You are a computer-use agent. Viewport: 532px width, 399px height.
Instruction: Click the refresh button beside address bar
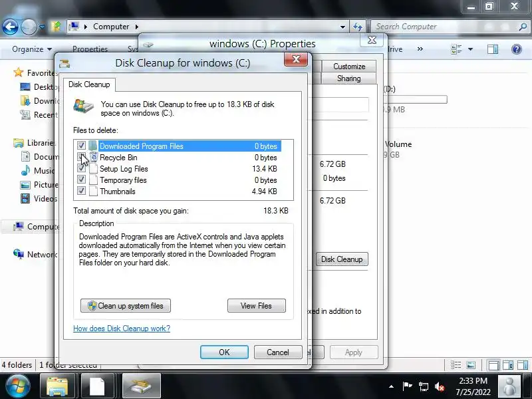click(x=358, y=27)
